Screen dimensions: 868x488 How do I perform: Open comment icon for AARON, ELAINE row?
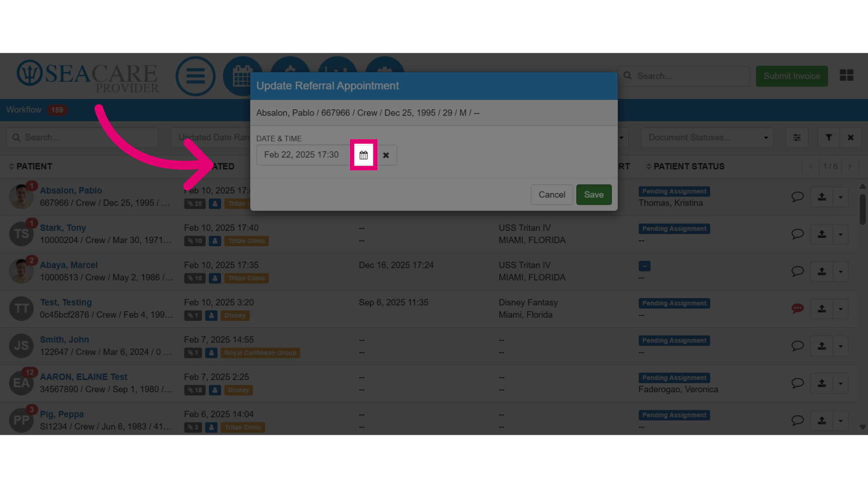tap(797, 383)
